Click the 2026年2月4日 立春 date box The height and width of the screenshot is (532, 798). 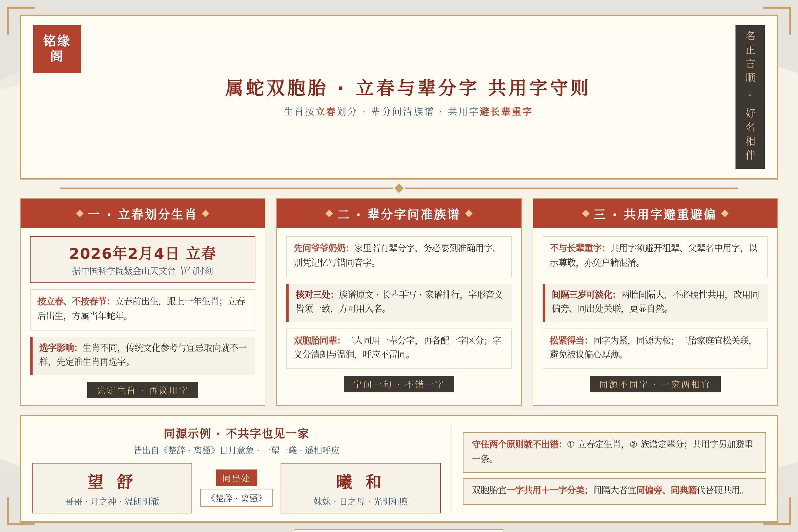tap(143, 259)
